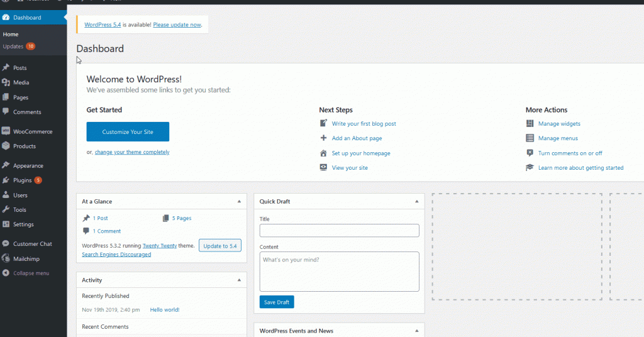Click the screen icon beside View your site
Screen dimensions: 644x337
pyautogui.click(x=324, y=167)
